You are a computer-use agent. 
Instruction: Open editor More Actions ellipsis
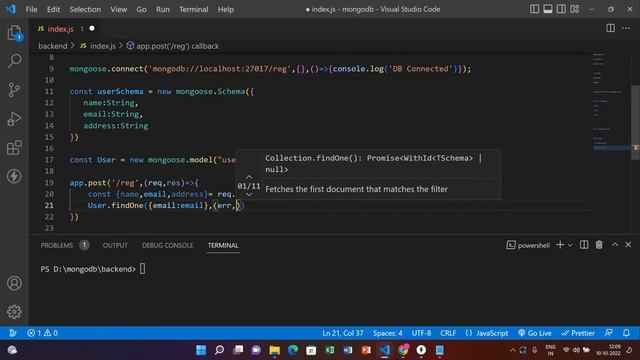pos(626,28)
